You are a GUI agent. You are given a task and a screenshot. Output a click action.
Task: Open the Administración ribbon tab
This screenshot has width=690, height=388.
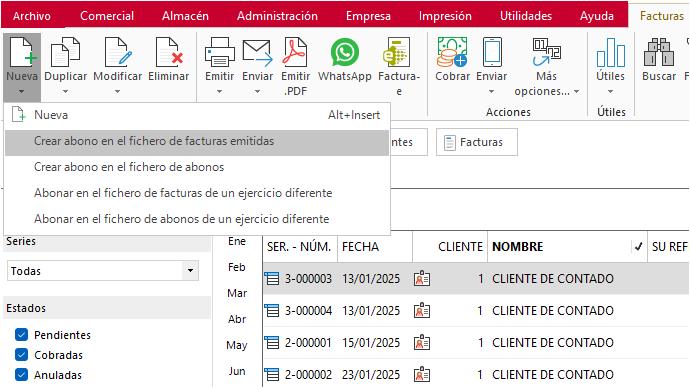point(277,16)
